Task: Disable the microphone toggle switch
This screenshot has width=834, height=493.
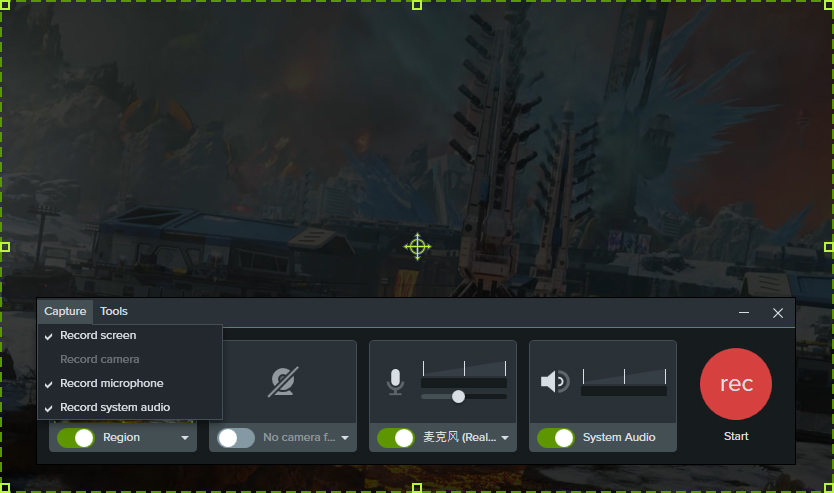Action: (x=396, y=437)
